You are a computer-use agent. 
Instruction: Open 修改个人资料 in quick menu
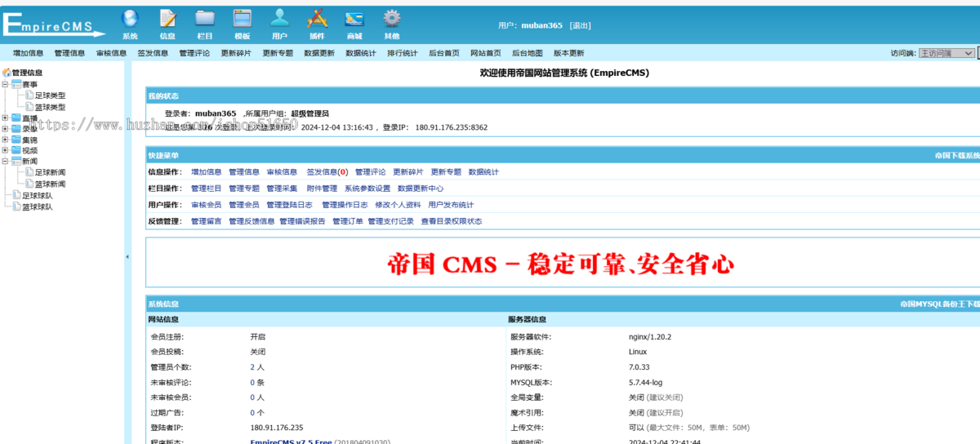[398, 205]
